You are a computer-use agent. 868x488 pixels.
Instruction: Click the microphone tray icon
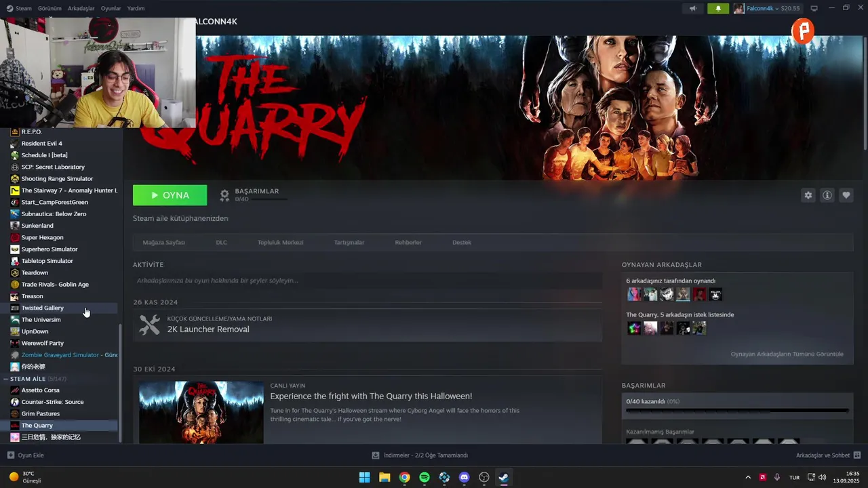[x=777, y=477]
